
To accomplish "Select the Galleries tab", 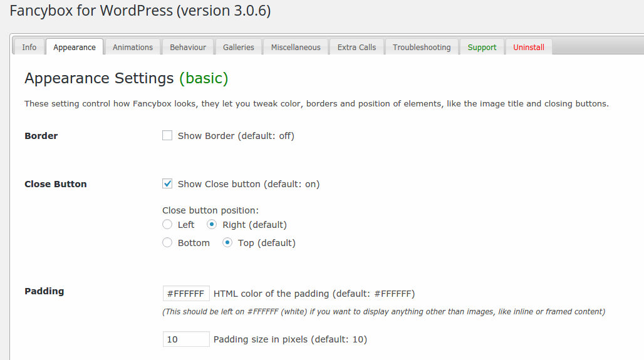I will tap(239, 47).
